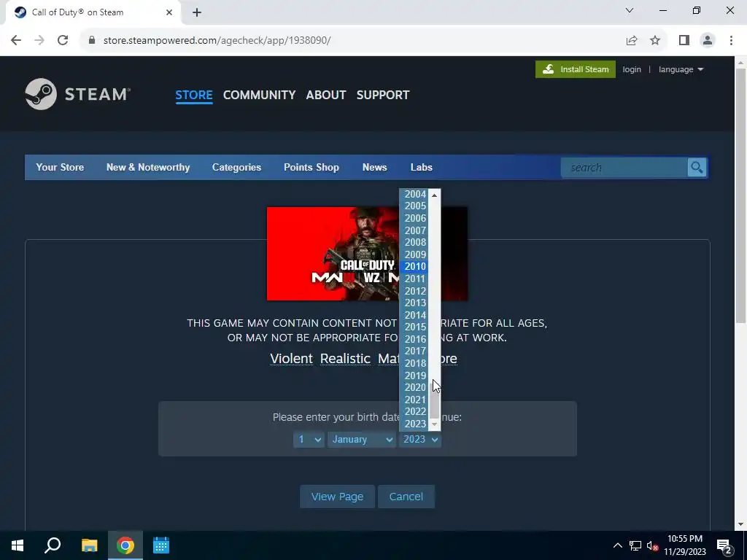Click the network tray icon
Image resolution: width=747 pixels, height=560 pixels.
pyautogui.click(x=635, y=545)
